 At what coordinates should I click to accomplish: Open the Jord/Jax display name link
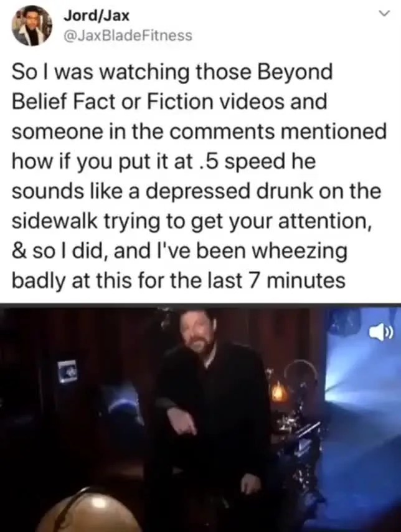(97, 16)
